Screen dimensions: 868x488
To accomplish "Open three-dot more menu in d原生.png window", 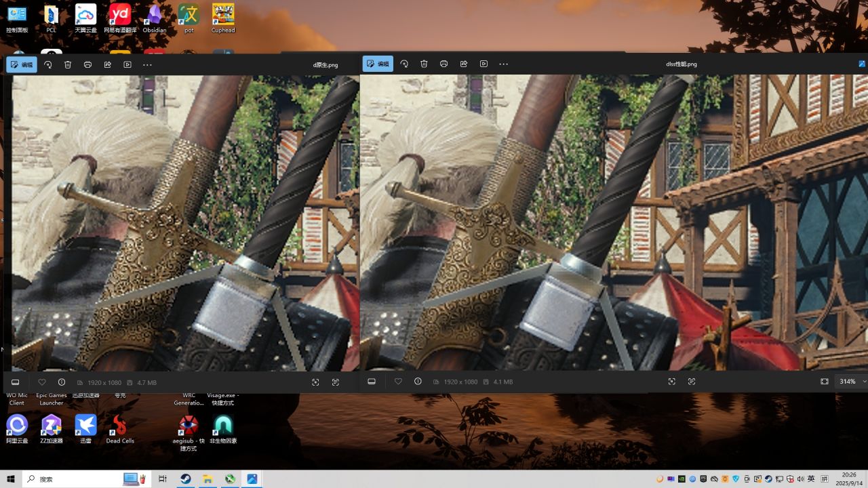I will (147, 64).
